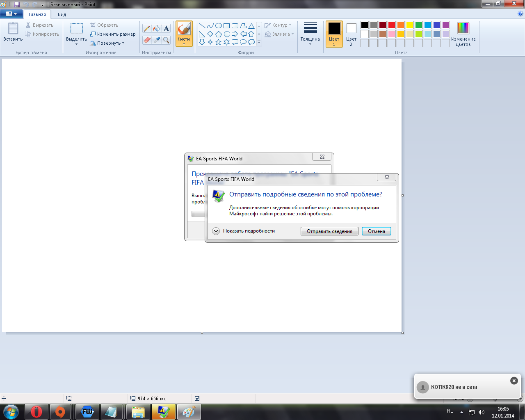The image size is (525, 420).
Task: Click the volume speaker tray icon
Action: [482, 412]
